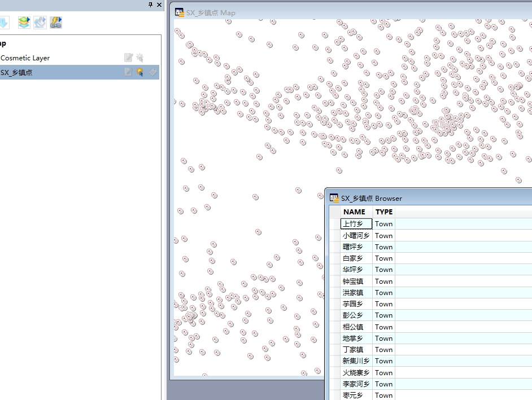Toggle editable on Cosmetic Layer
Viewport: 532px width, 400px height.
128,58
